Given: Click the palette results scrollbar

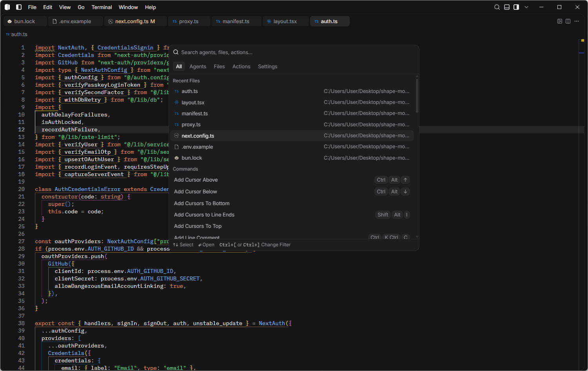Looking at the screenshot, I should (417, 96).
